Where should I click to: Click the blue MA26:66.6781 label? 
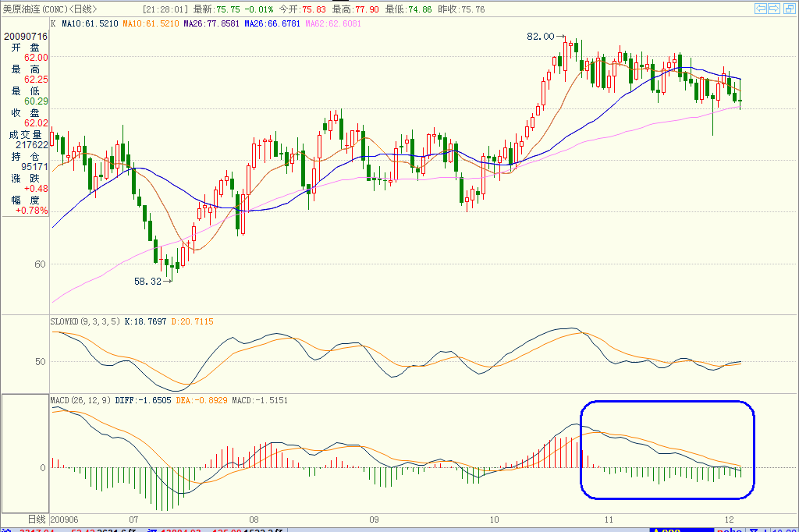tap(272, 23)
